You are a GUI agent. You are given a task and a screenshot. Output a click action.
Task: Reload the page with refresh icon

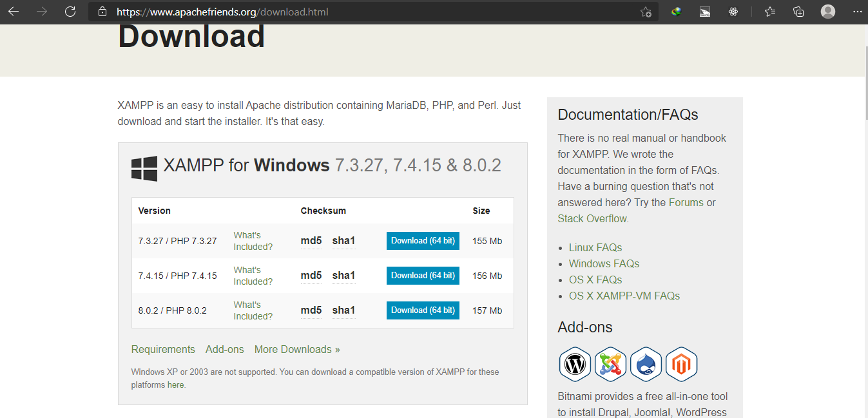point(70,12)
